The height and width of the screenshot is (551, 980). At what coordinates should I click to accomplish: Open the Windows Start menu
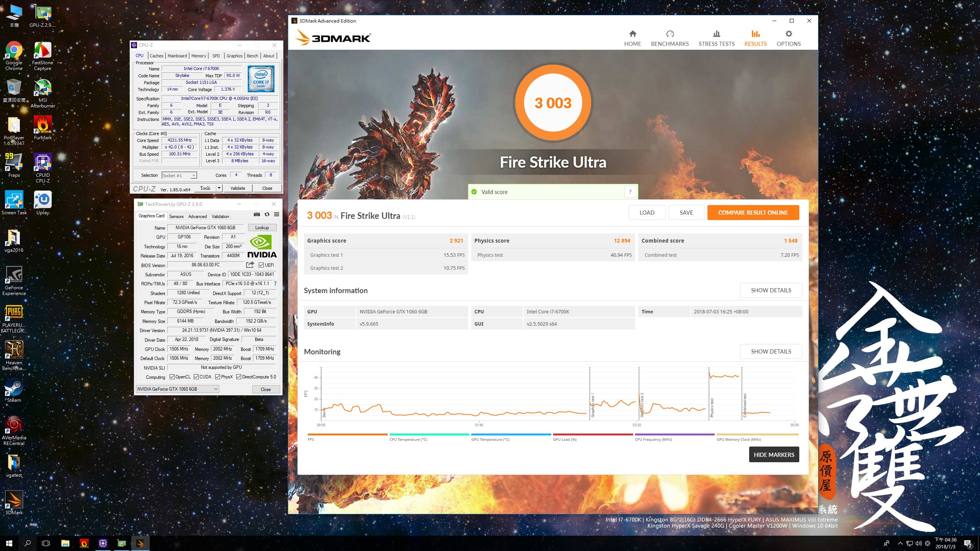[x=9, y=543]
